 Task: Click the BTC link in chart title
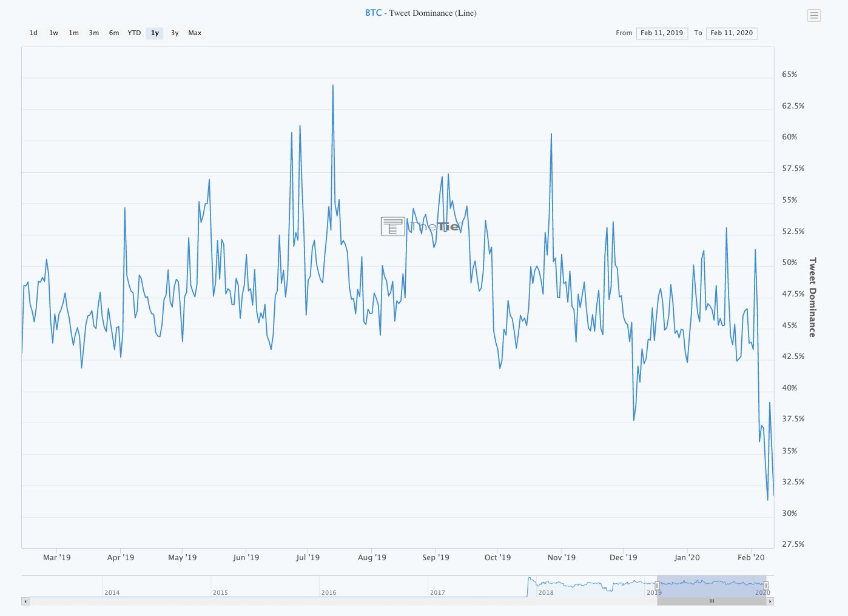(x=374, y=13)
